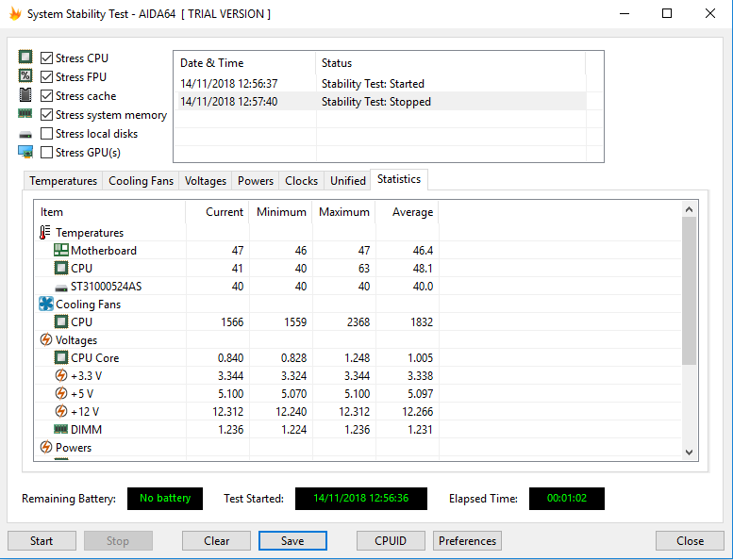The image size is (733, 560).
Task: Click the chip icon beside Stress cache
Action: click(25, 95)
